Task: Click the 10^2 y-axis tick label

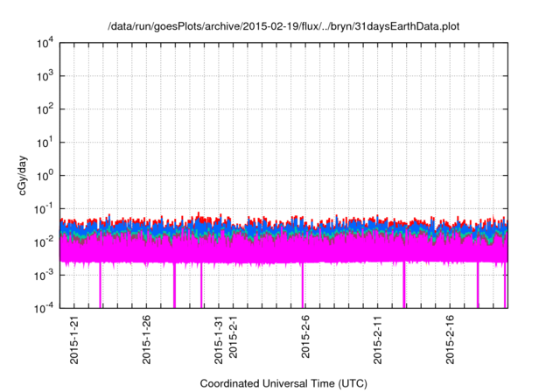Action: coord(45,109)
